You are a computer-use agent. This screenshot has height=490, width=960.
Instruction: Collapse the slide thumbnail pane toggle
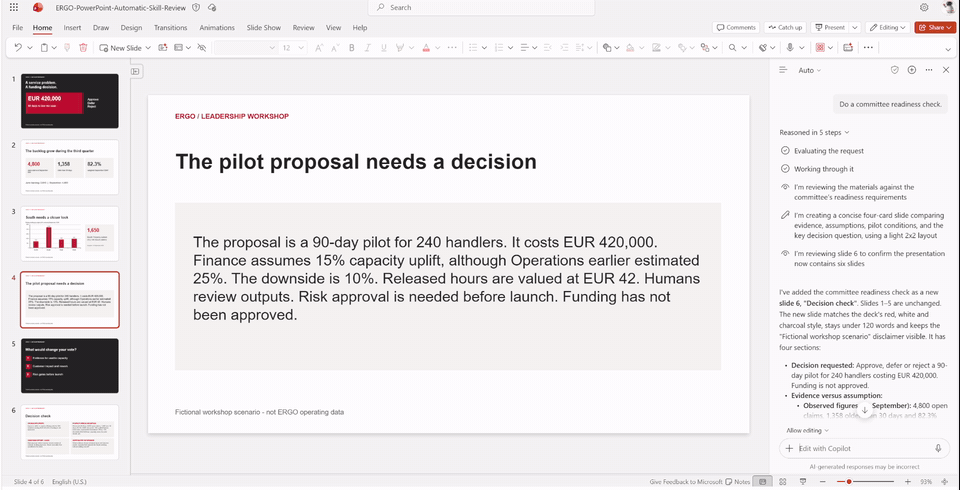point(136,72)
